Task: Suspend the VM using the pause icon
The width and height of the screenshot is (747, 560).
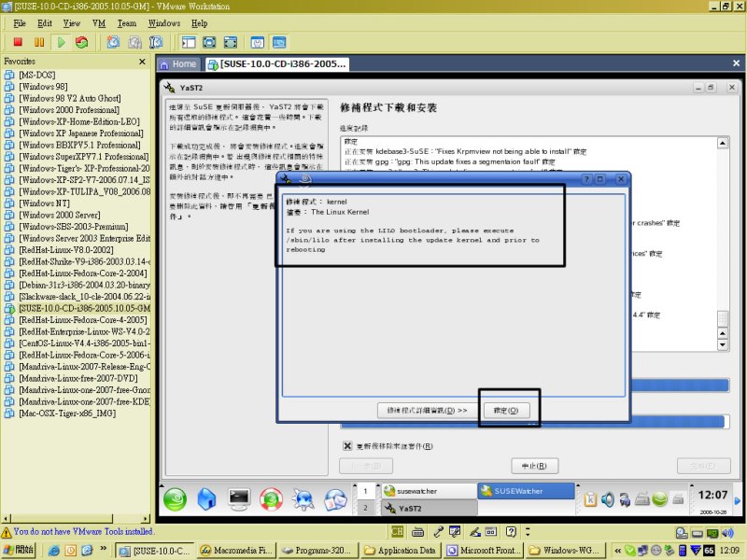Action: coord(39,42)
